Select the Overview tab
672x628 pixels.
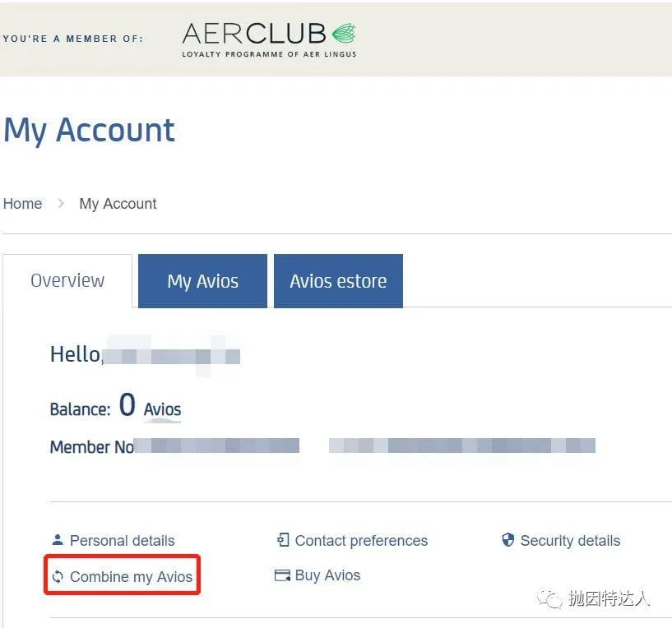[x=67, y=281]
